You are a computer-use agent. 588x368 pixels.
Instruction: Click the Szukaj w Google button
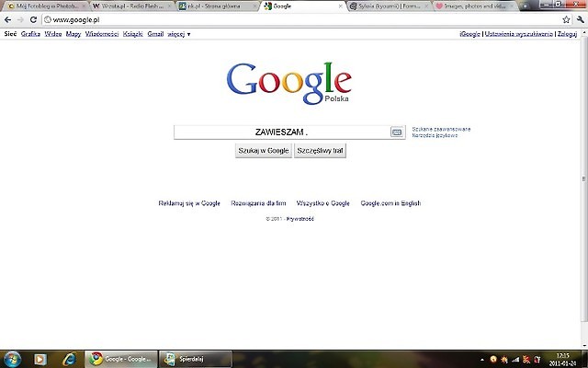(x=264, y=151)
